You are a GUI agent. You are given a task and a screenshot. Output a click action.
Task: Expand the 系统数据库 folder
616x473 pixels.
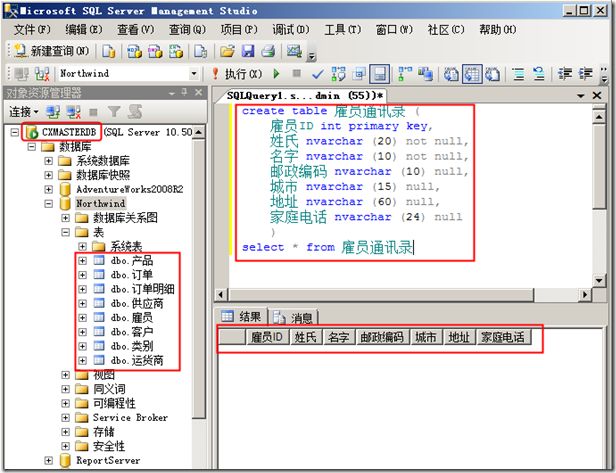point(48,161)
